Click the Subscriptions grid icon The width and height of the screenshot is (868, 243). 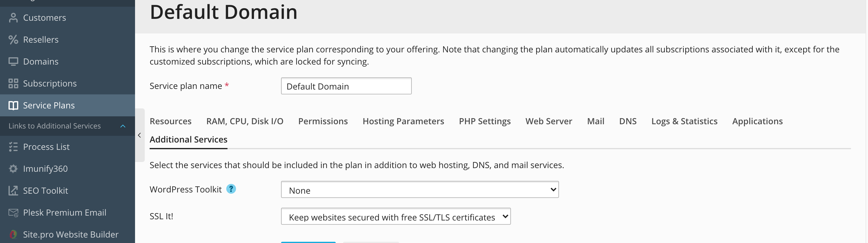[13, 84]
